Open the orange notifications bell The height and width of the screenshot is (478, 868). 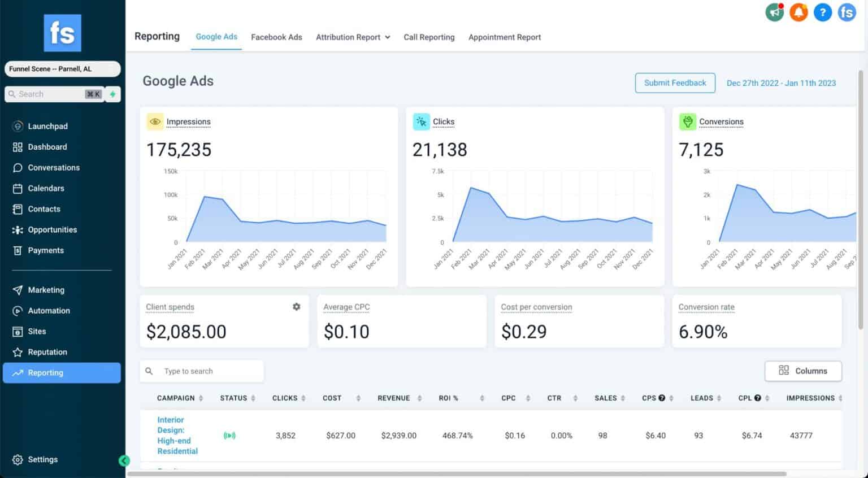point(798,12)
